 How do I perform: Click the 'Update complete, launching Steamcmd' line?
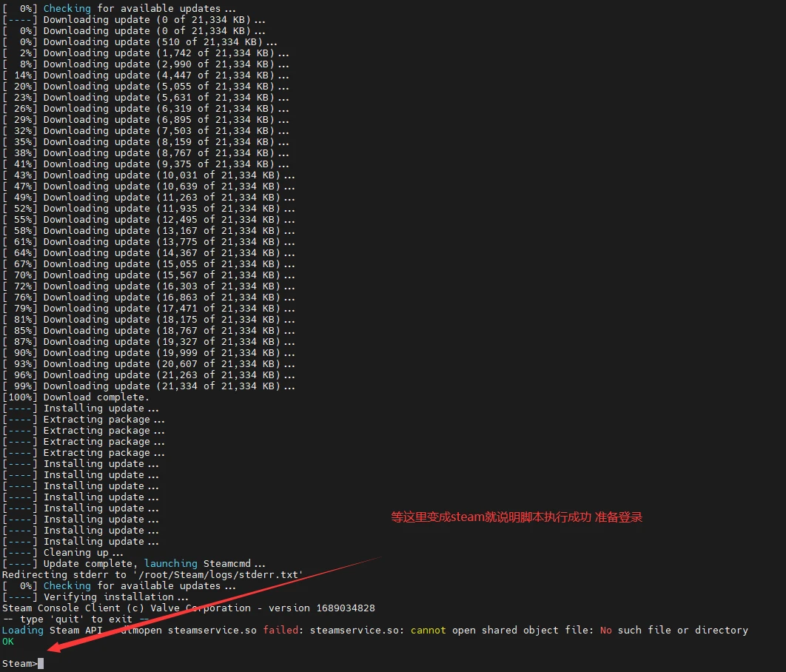coord(134,563)
